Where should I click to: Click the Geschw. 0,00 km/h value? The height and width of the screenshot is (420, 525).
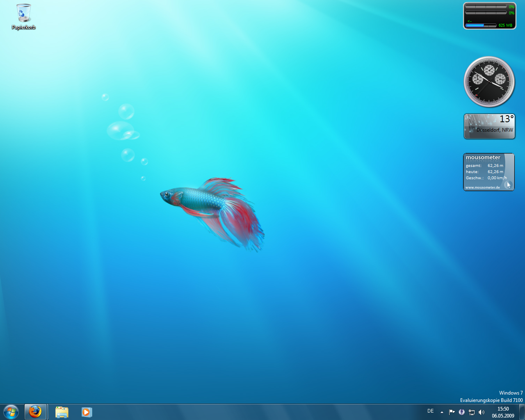497,178
